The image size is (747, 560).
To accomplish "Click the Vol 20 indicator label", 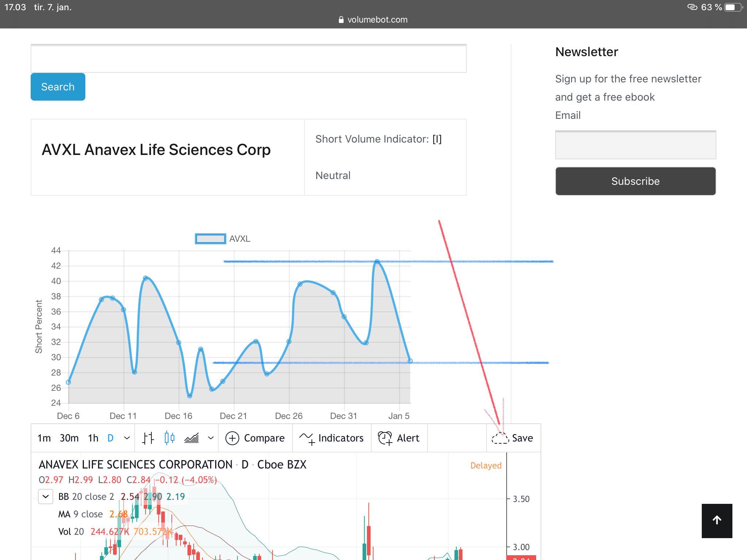I will 71,532.
